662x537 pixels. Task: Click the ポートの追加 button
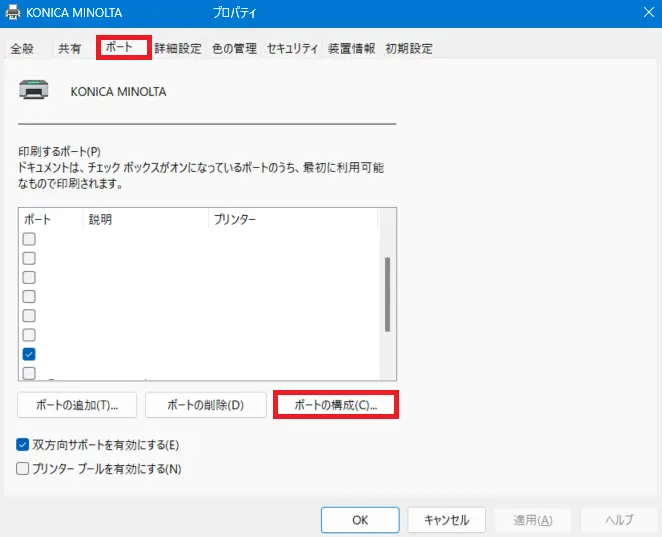(x=76, y=405)
